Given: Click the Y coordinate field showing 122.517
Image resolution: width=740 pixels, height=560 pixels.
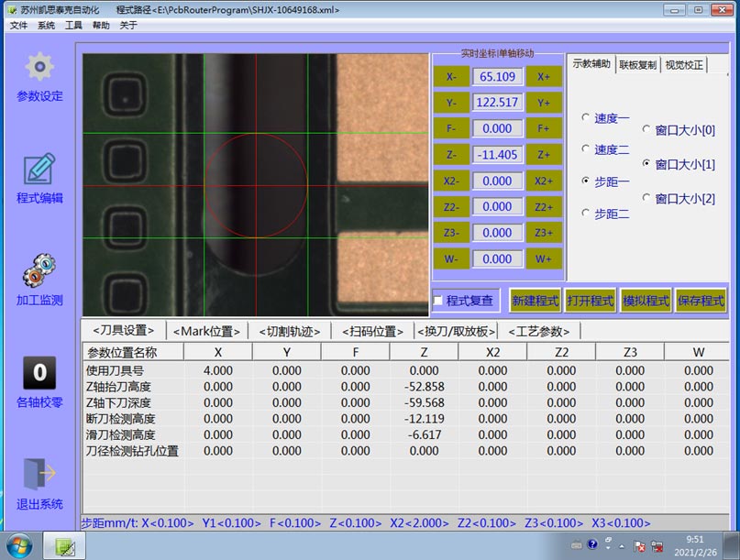Looking at the screenshot, I should point(497,103).
